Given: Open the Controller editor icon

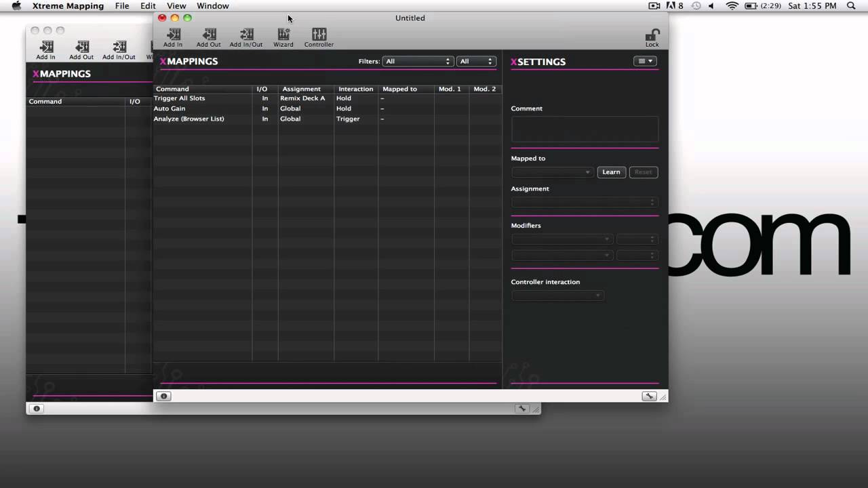Looking at the screenshot, I should [319, 35].
